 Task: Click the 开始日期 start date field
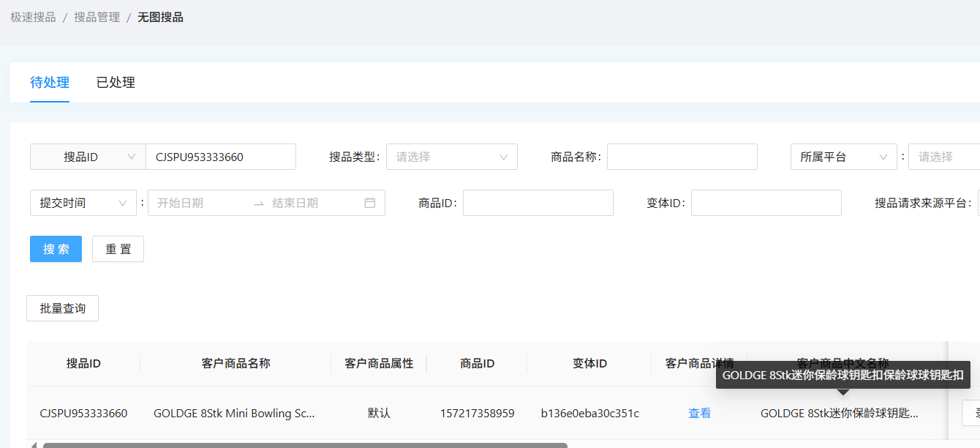point(197,203)
